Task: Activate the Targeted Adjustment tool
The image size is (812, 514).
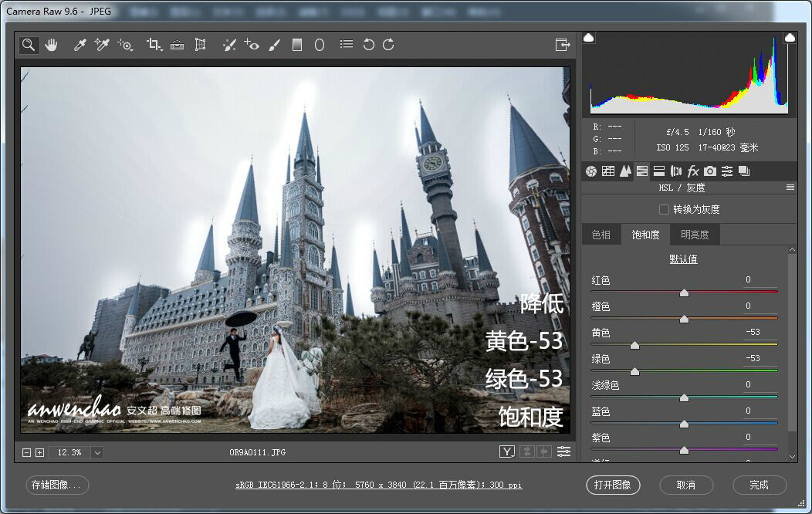Action: 125,45
